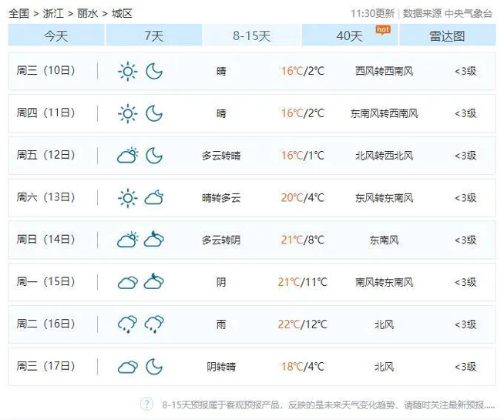Click the partly cloudy day icon for 周五 (12日)
This screenshot has width=504, height=420.
click(x=127, y=156)
